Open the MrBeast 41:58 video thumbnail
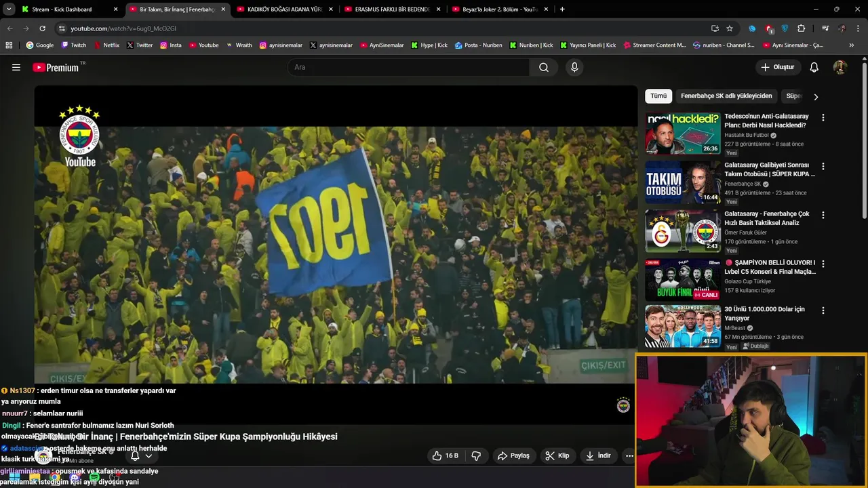 (683, 326)
